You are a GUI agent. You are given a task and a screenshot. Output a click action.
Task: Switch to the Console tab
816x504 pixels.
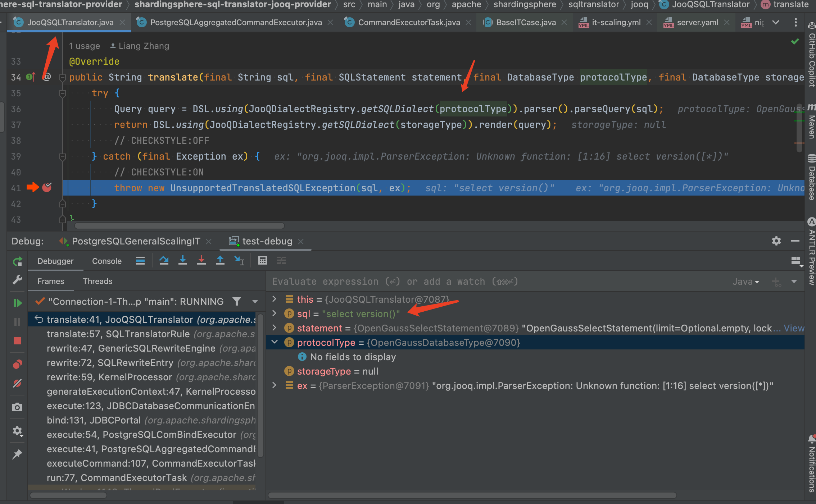pyautogui.click(x=106, y=261)
